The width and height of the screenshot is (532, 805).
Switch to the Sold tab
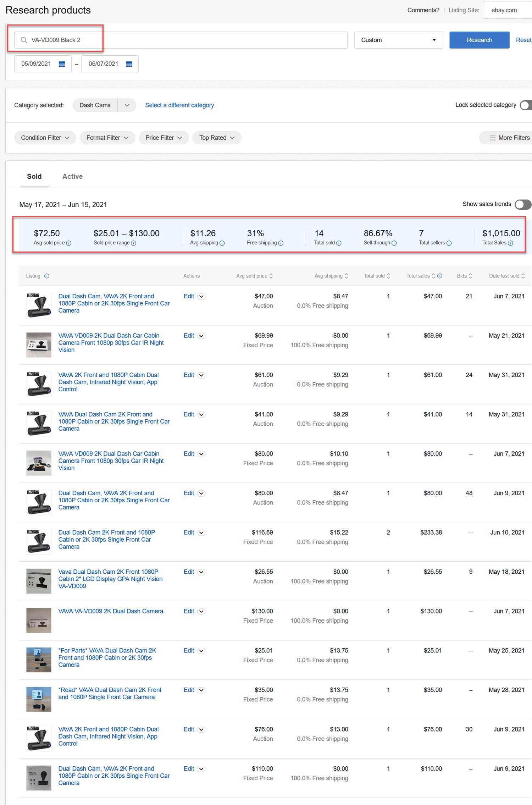click(34, 177)
